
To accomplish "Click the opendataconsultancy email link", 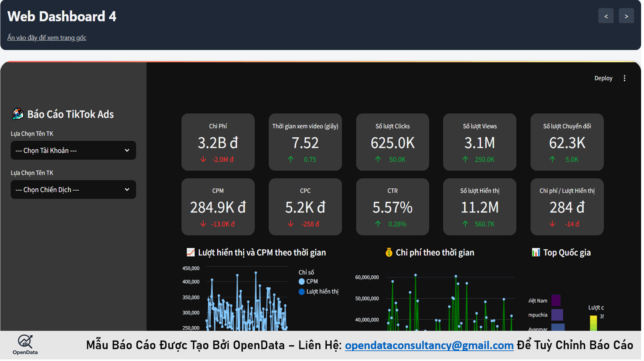I will (429, 345).
